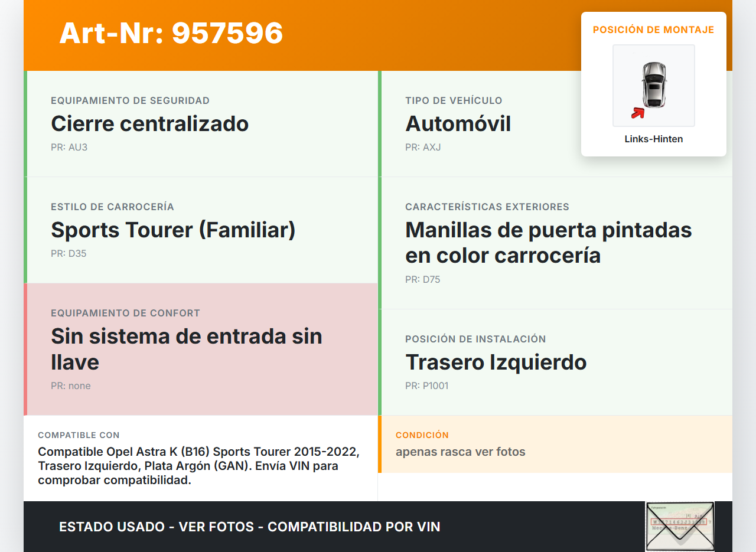Click the apenas rasca ver fotos text

click(x=461, y=452)
